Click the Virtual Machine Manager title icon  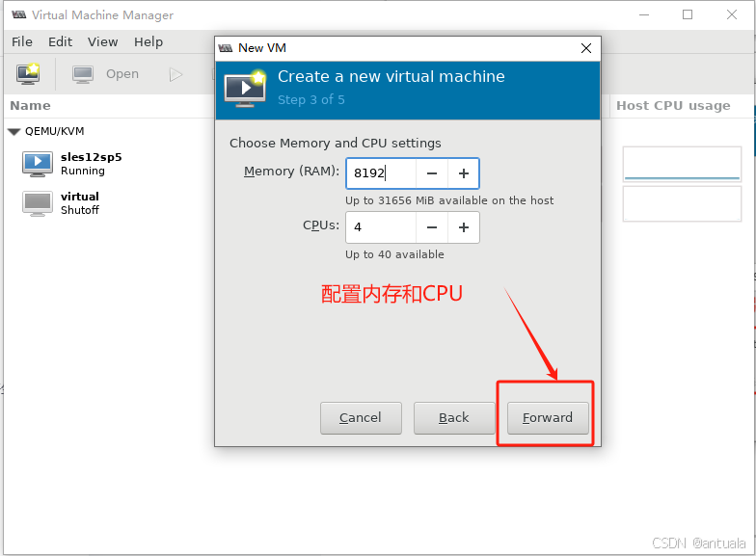[x=19, y=15]
